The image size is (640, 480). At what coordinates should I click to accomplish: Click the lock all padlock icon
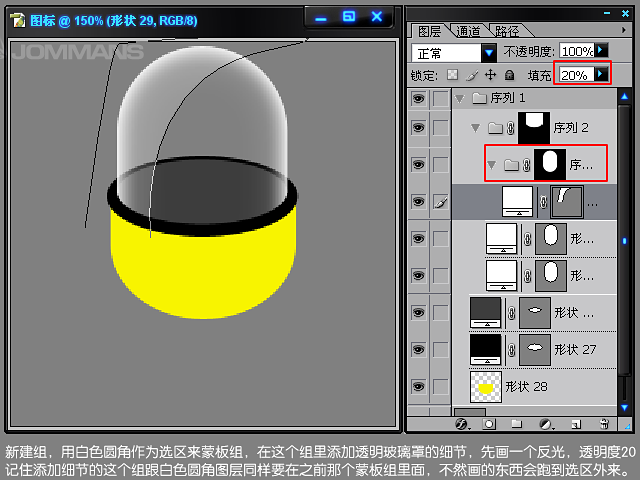click(x=509, y=75)
